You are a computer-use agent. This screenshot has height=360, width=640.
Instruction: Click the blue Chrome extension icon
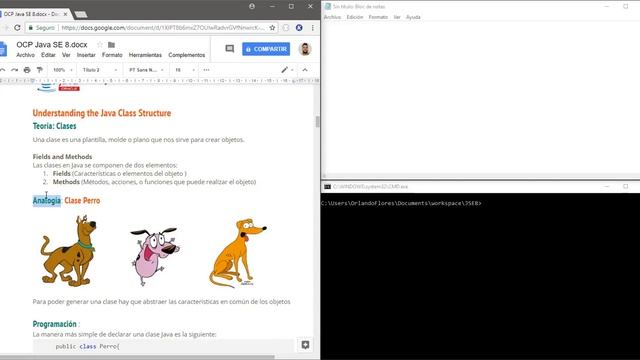pos(299,28)
